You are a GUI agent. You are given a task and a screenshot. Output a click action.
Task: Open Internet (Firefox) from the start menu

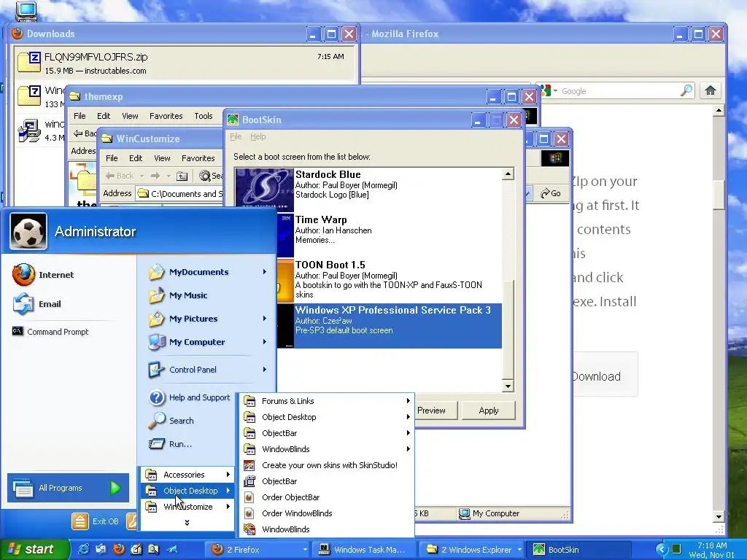click(x=44, y=275)
